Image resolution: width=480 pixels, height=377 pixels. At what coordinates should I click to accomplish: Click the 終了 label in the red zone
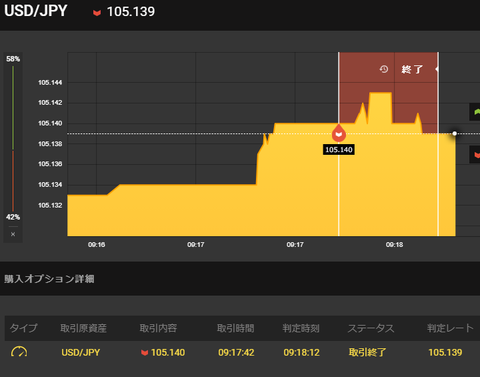pyautogui.click(x=412, y=69)
